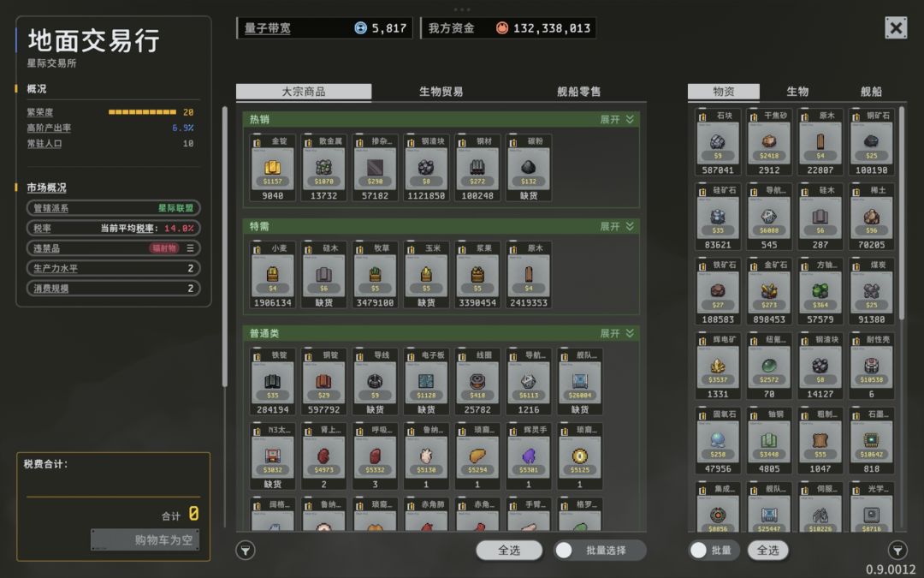Pick the 导线 item card
Screen dimensions: 924x578
tap(375, 382)
